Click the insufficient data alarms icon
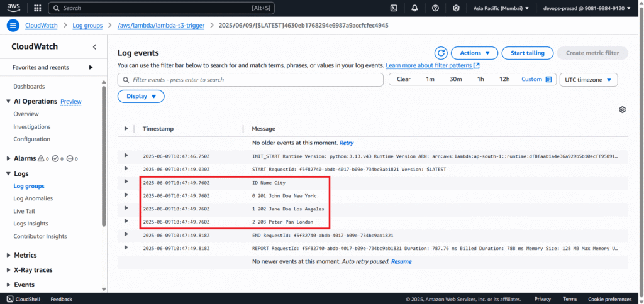 pyautogui.click(x=70, y=158)
